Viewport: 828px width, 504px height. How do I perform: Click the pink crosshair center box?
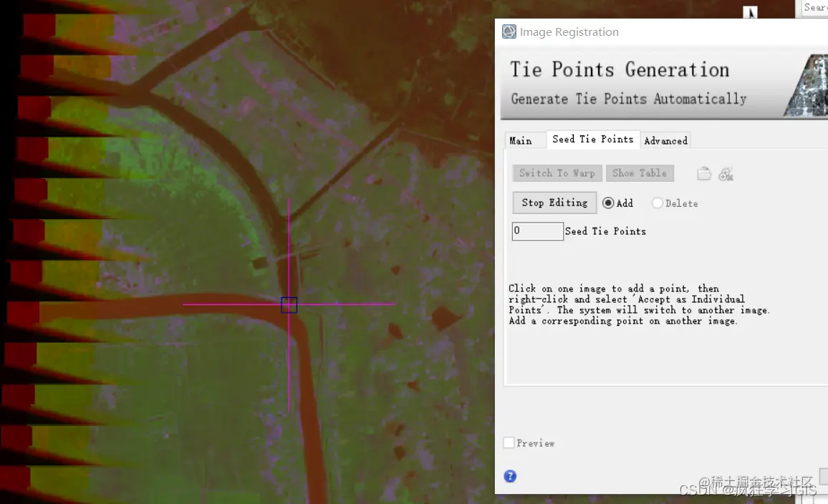pyautogui.click(x=289, y=305)
